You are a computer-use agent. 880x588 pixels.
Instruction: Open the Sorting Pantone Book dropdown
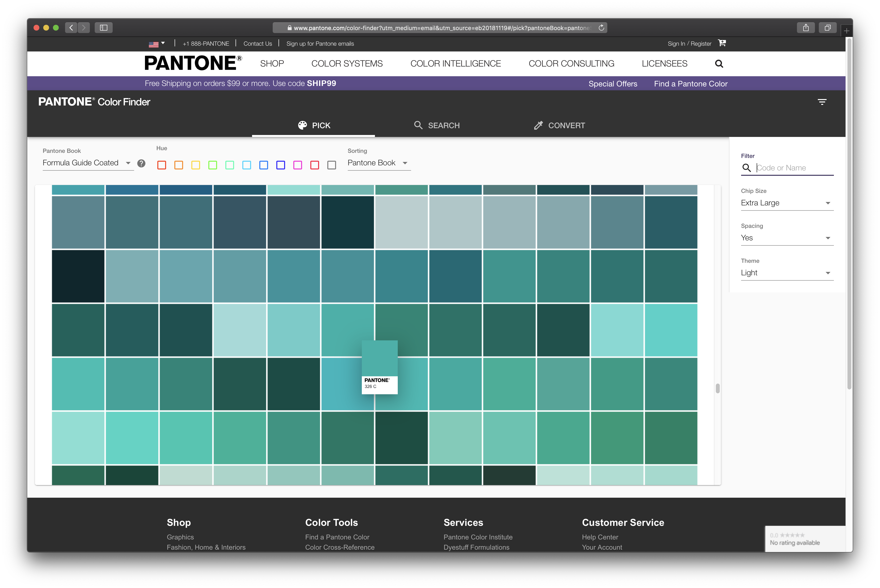379,163
